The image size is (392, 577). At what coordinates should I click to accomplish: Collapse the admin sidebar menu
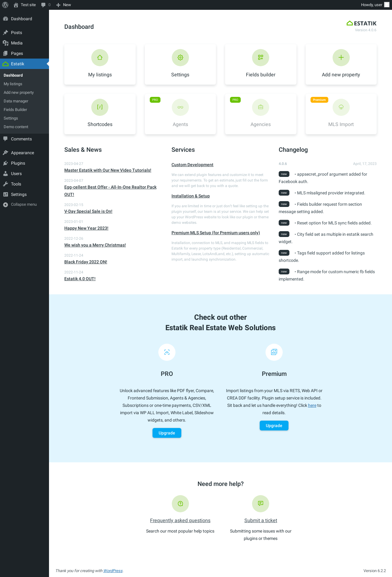24,204
